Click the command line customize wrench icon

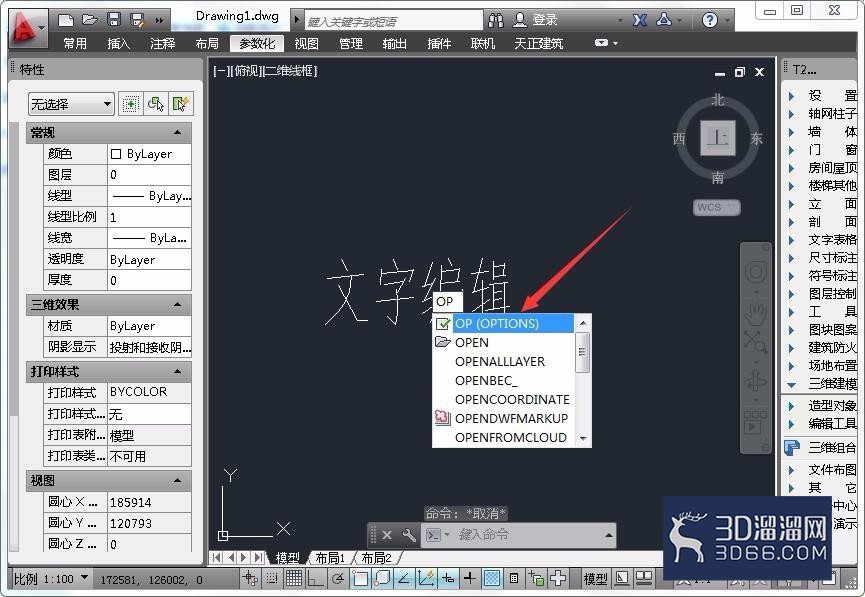408,535
